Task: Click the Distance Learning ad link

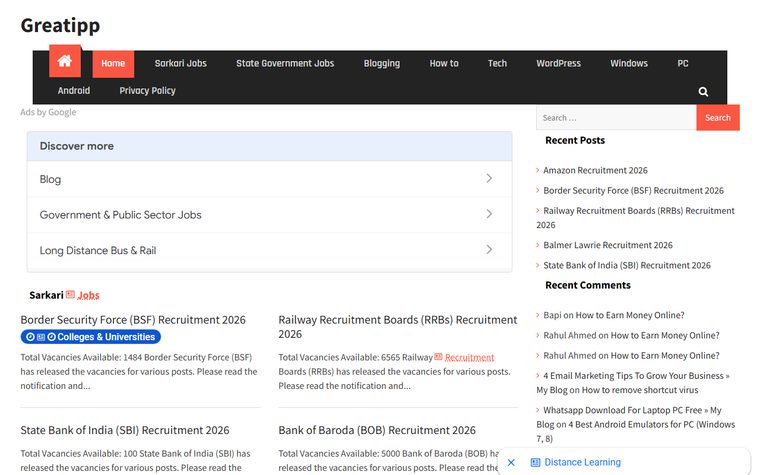Action: [582, 462]
